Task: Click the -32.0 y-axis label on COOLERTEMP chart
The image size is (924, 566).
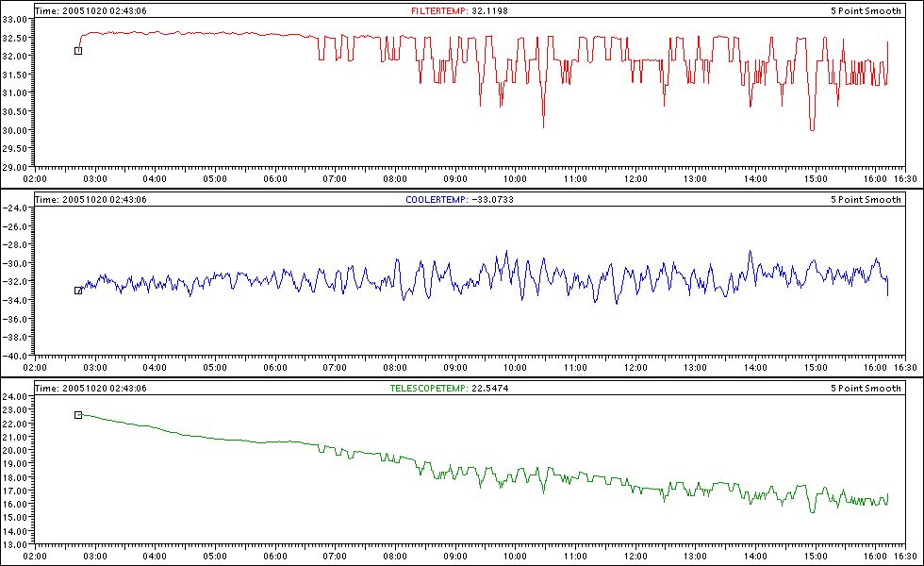Action: coord(15,282)
